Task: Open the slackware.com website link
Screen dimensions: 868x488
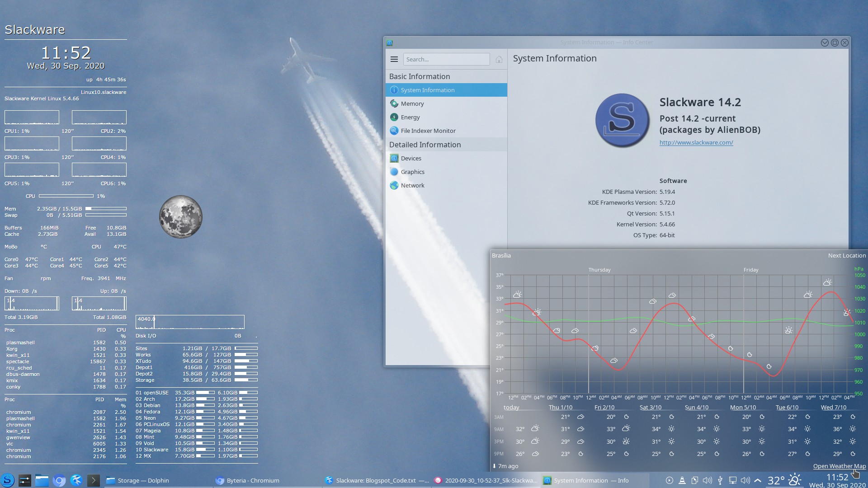Action: coord(696,142)
